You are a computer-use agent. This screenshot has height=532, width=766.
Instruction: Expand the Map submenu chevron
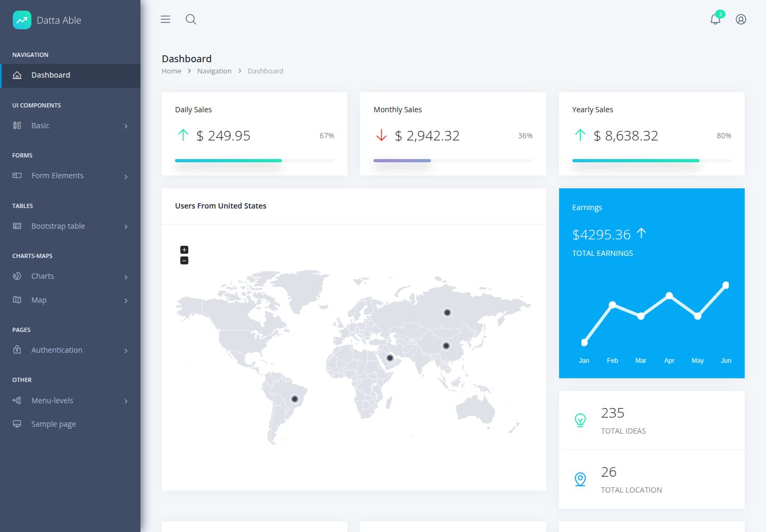pyautogui.click(x=126, y=301)
